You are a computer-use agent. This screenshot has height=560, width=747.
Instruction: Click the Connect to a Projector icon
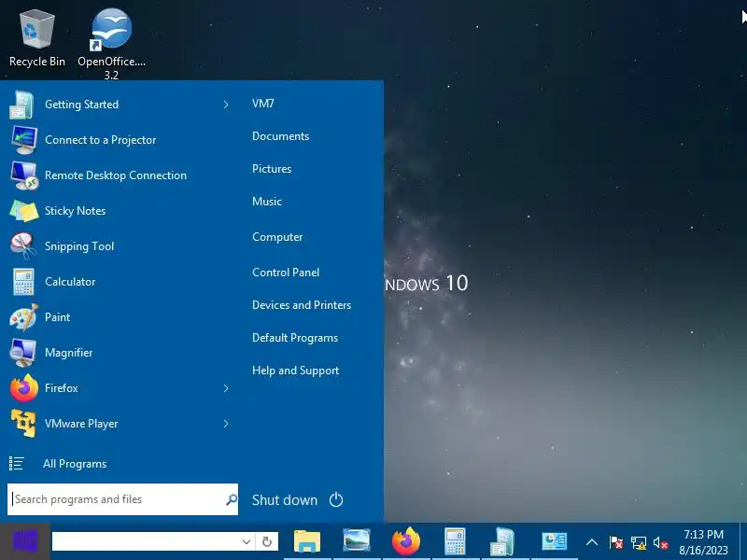[23, 139]
